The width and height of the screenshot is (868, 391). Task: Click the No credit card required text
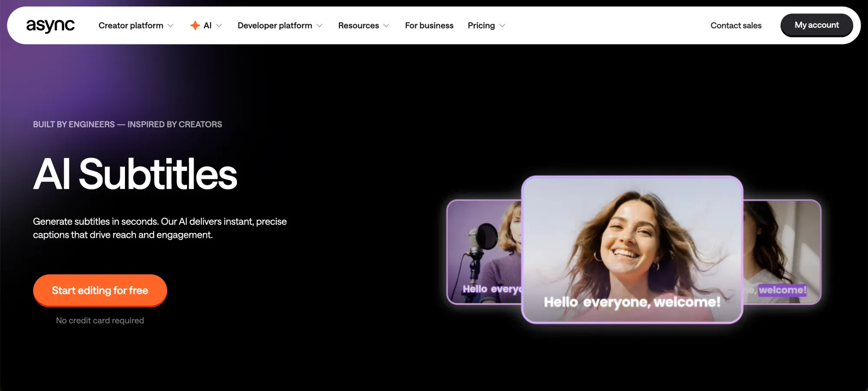[x=100, y=321]
